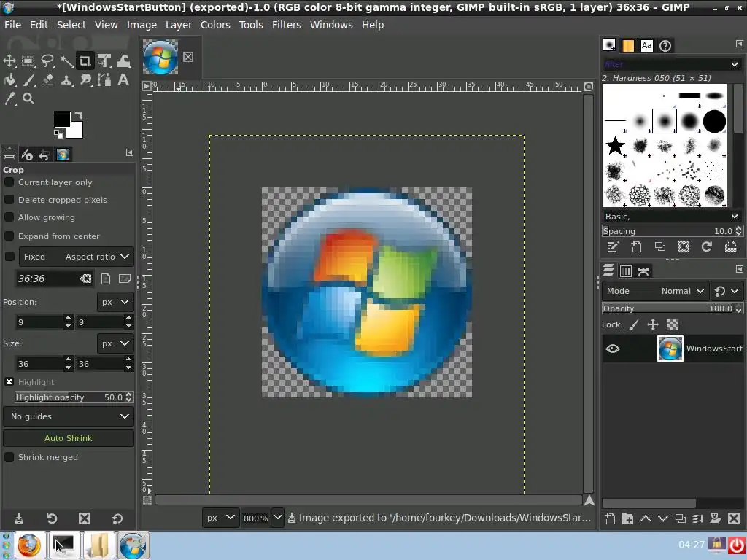The image size is (747, 560).
Task: Set landscape orientation for crop ratio
Action: pos(124,279)
